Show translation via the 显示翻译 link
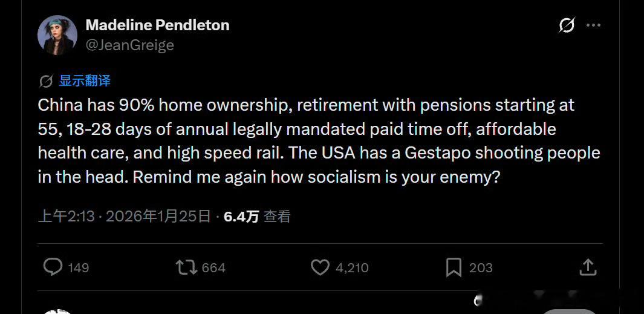The width and height of the screenshot is (644, 314). pyautogui.click(x=85, y=81)
